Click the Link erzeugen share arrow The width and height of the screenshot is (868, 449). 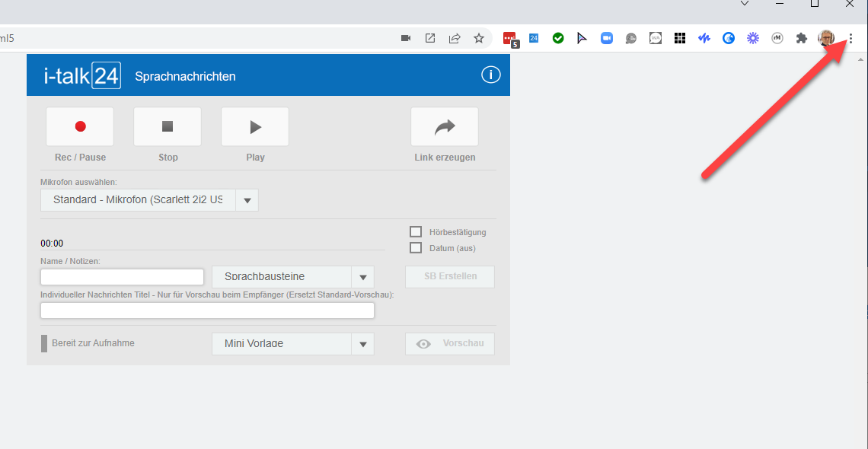[445, 126]
